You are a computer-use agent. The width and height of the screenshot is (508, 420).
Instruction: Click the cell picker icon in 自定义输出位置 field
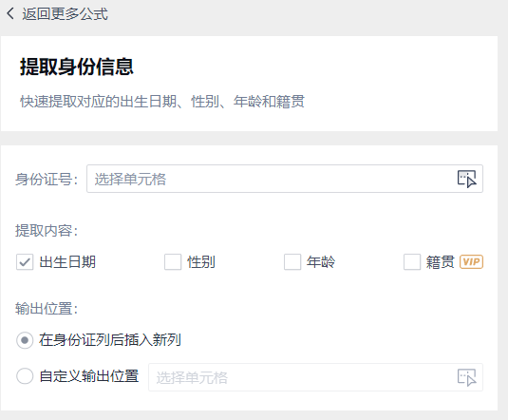pyautogui.click(x=466, y=377)
